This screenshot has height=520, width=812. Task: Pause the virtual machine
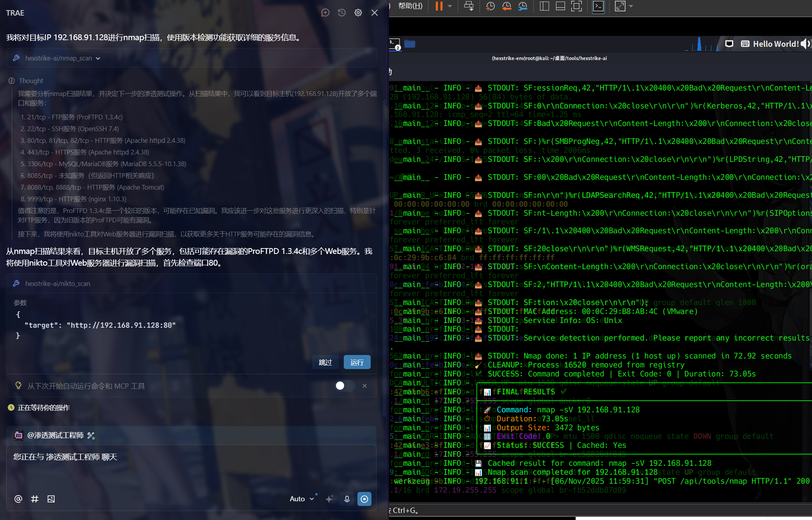click(439, 6)
